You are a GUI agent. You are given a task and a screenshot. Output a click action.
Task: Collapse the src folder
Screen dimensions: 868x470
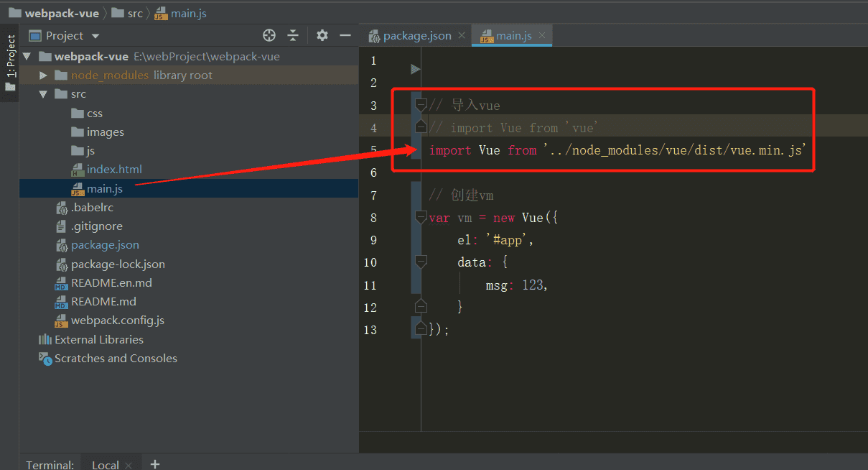[43, 94]
